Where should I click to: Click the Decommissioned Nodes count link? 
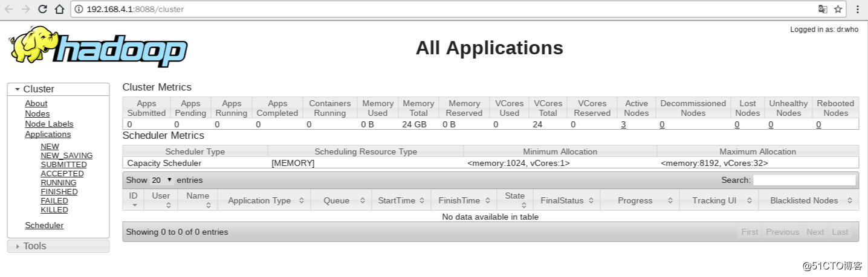pos(662,124)
